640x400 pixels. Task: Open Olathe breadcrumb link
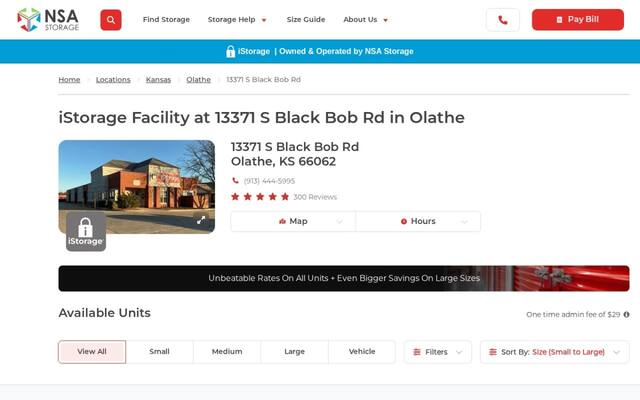(x=198, y=80)
